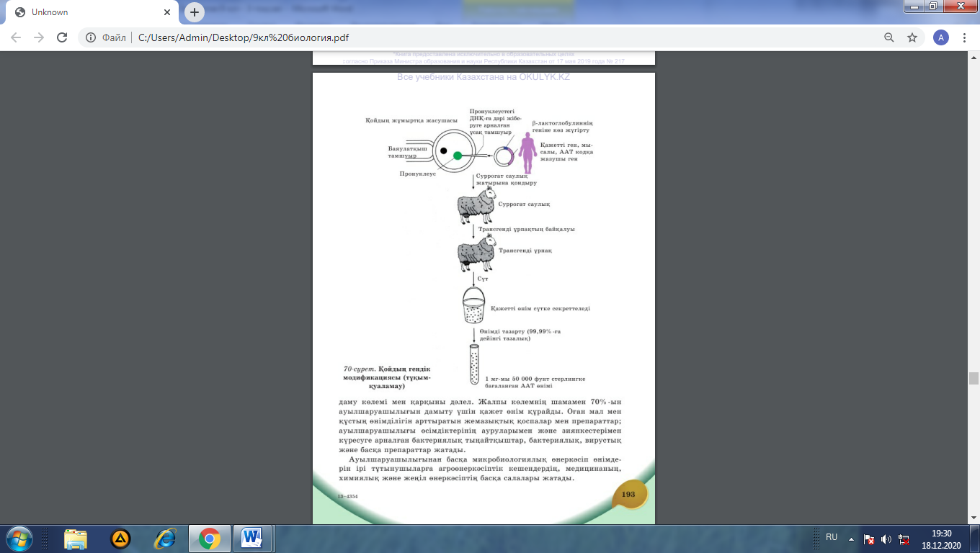The image size is (980, 553).
Task: Click the address bar file path
Action: point(244,37)
